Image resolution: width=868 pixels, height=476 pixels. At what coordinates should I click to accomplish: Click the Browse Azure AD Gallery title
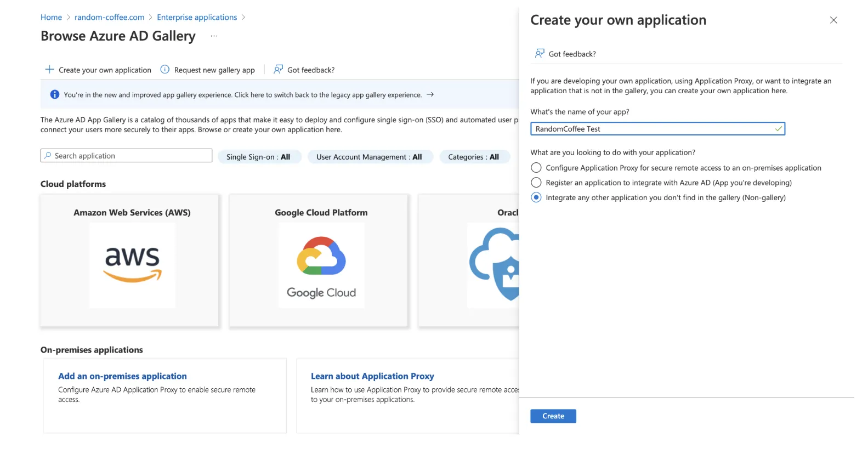click(118, 36)
